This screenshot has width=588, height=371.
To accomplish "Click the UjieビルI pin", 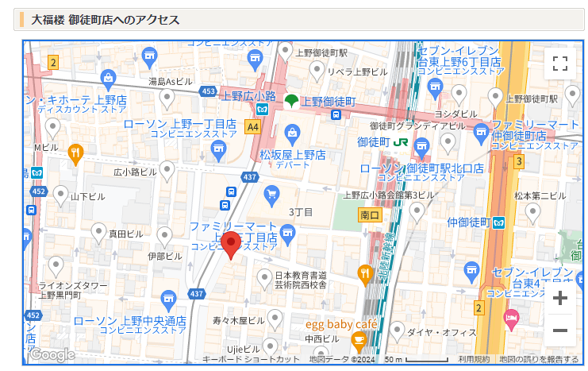I will 270,346.
